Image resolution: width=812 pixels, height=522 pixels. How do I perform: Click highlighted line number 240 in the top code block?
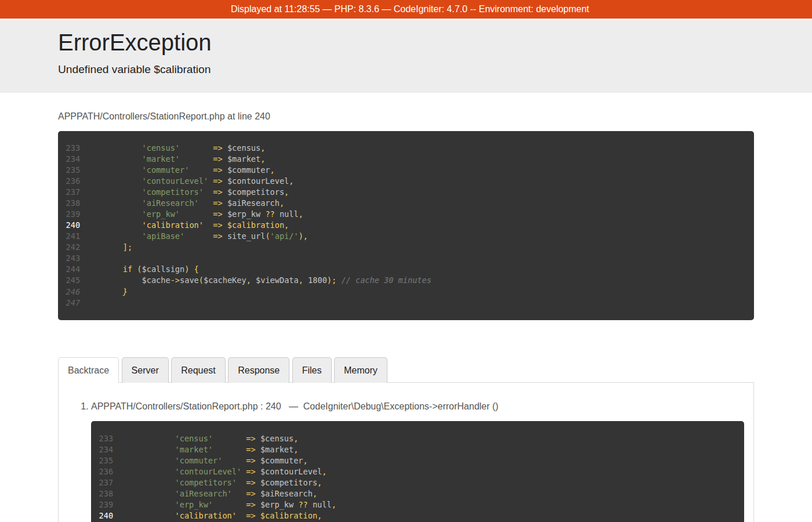click(x=73, y=225)
